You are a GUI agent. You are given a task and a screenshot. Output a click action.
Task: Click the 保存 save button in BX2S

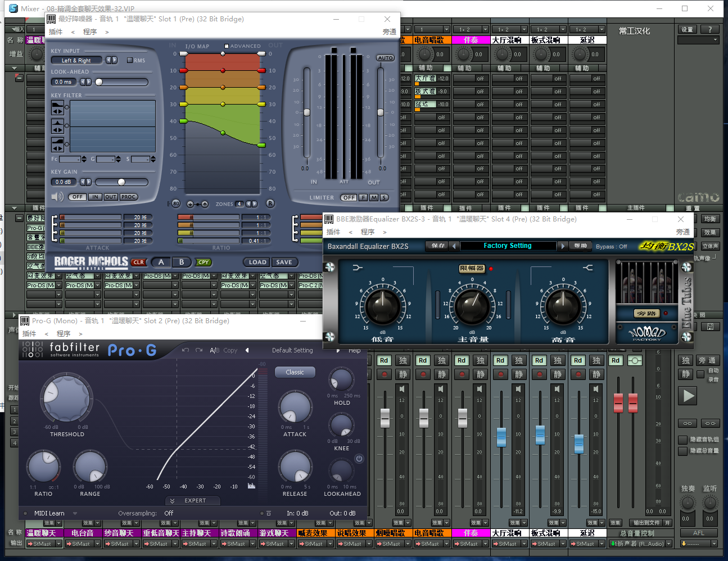(x=438, y=246)
